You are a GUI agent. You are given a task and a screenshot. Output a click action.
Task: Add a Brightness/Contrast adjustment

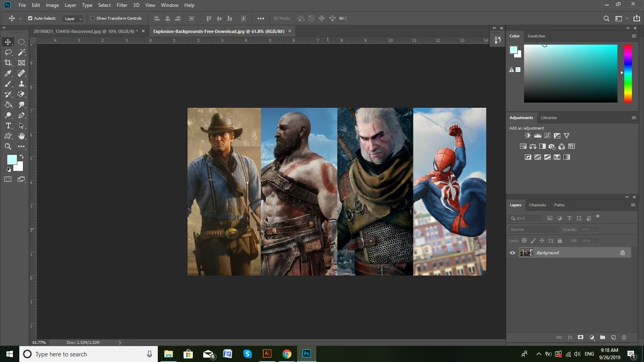(x=528, y=136)
